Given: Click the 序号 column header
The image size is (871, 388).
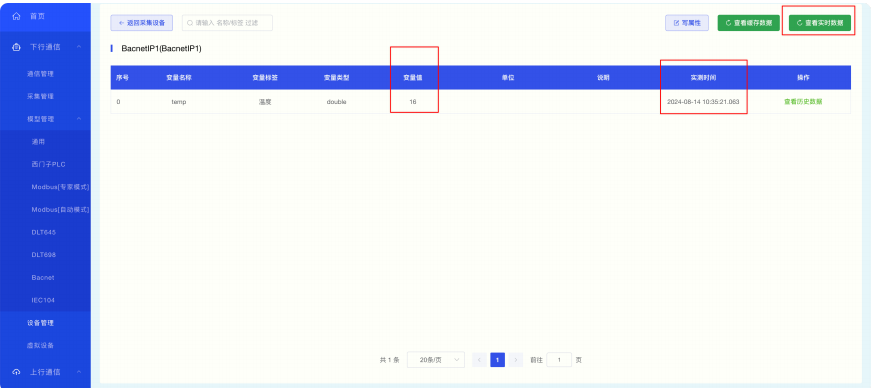Looking at the screenshot, I should (x=122, y=78).
